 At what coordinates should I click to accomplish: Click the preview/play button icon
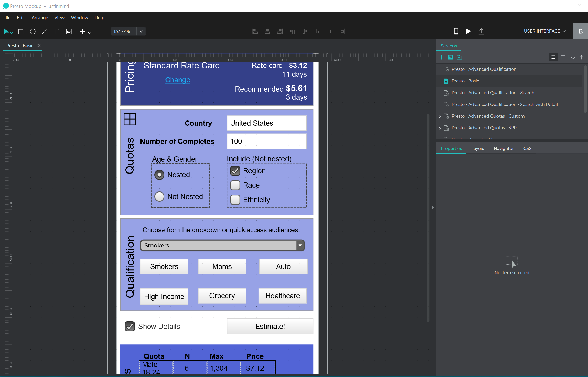(x=468, y=31)
